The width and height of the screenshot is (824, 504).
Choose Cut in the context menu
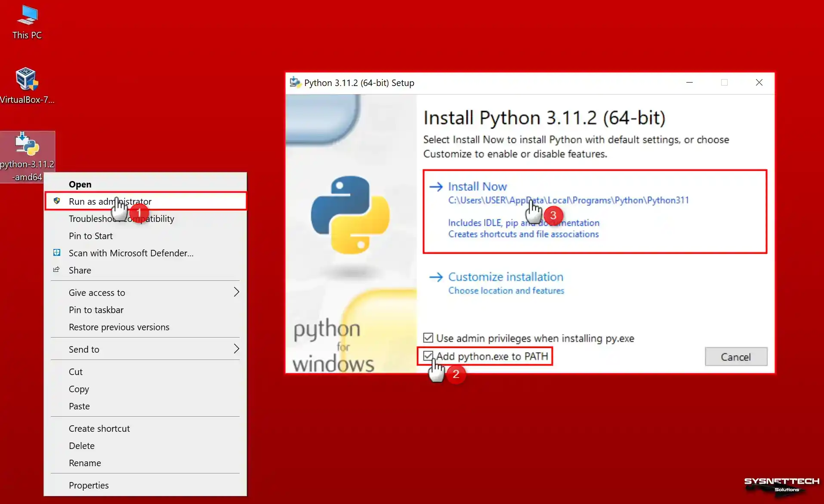tap(145, 372)
